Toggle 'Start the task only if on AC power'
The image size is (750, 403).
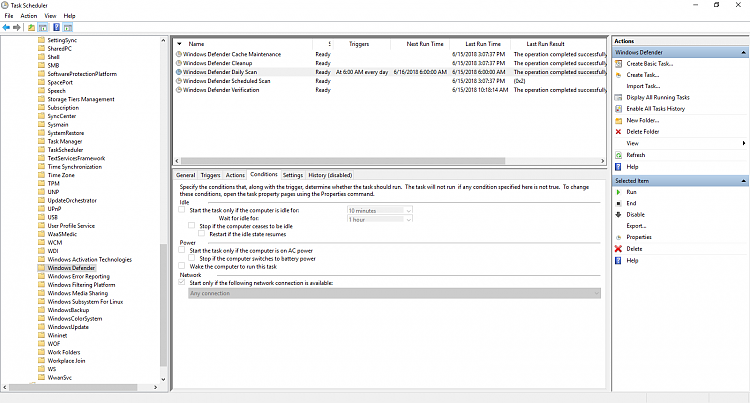pyautogui.click(x=182, y=250)
